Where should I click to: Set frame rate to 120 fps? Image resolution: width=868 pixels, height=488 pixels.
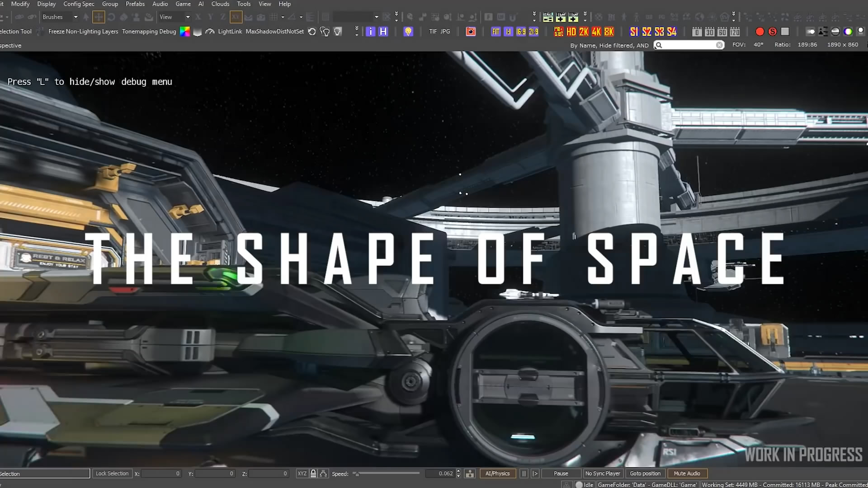point(735,31)
